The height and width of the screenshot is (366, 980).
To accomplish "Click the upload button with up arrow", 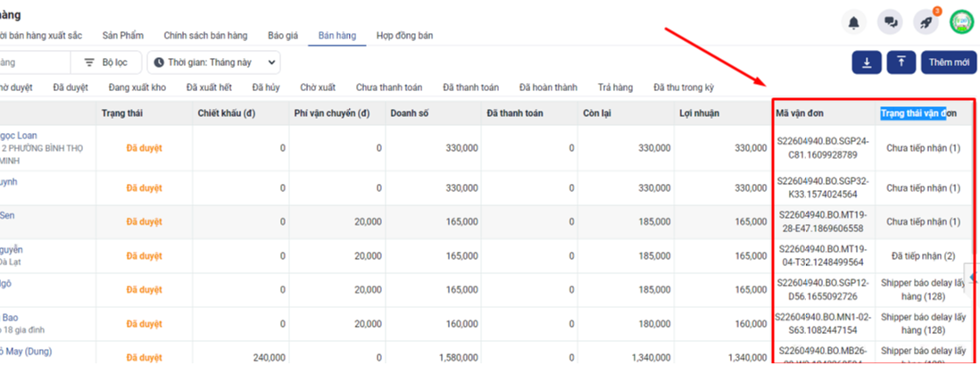I will (x=901, y=62).
